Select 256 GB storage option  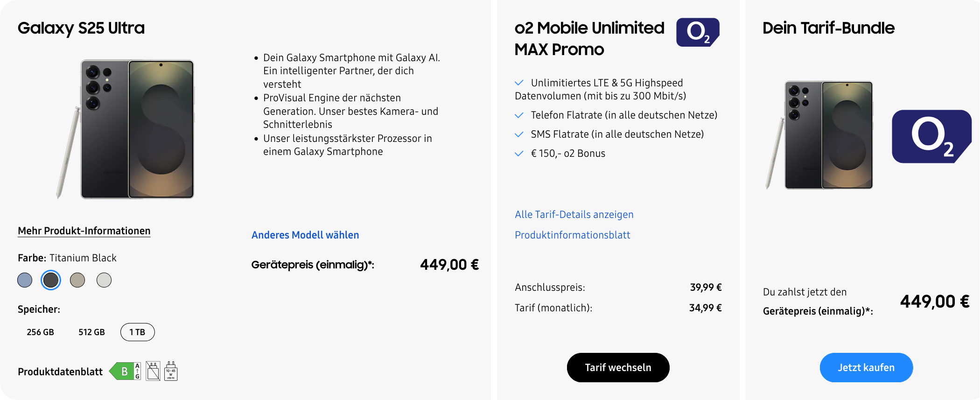40,332
